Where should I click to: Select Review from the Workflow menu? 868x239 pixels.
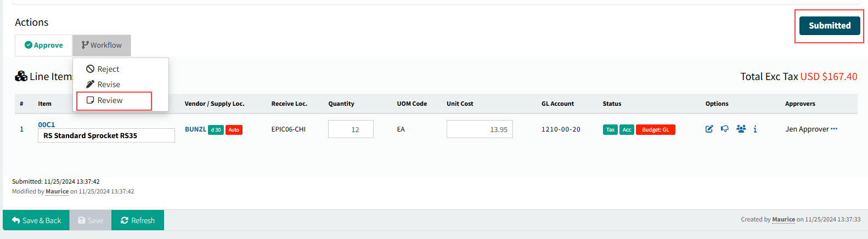click(x=110, y=100)
